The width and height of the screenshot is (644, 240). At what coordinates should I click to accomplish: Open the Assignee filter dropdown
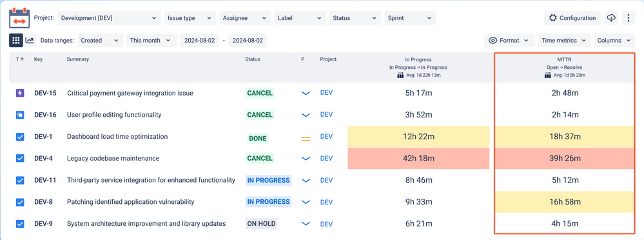click(x=245, y=18)
